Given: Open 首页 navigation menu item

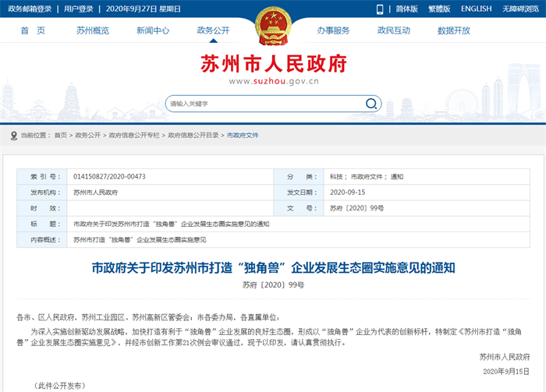Looking at the screenshot, I should (x=33, y=30).
